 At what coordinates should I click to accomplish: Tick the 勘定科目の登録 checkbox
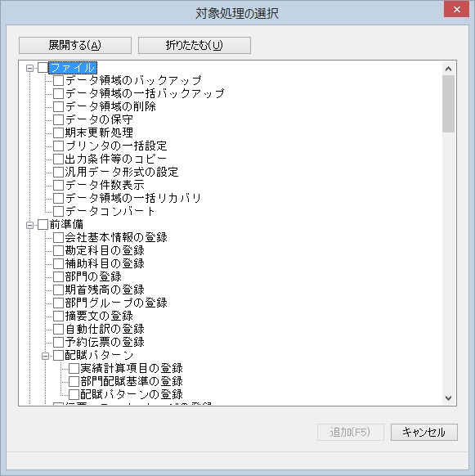tap(58, 251)
